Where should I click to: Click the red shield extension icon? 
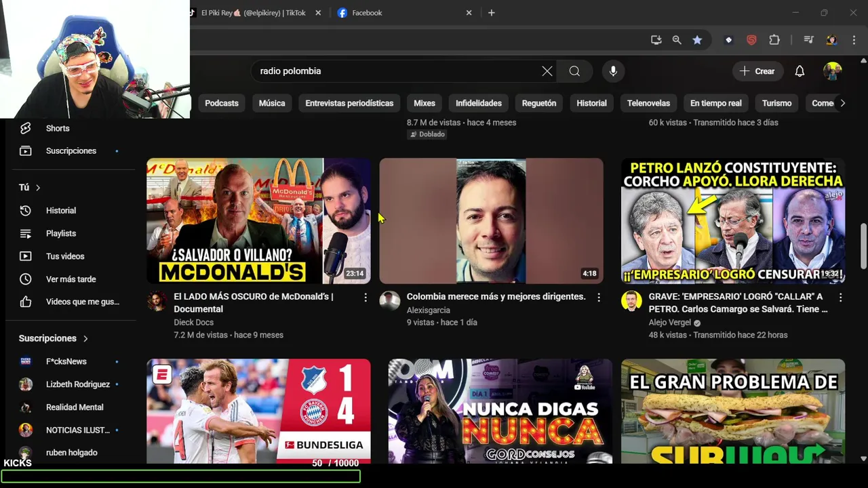[751, 40]
